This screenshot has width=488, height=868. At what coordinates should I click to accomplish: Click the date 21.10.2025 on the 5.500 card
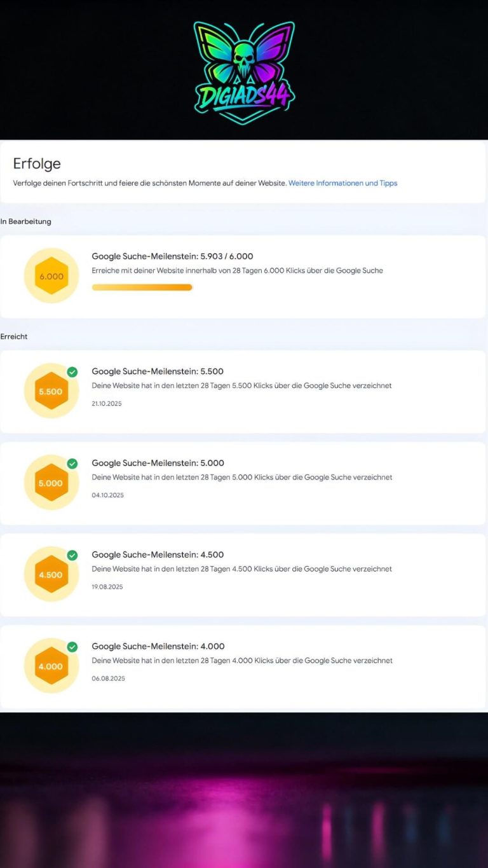click(107, 403)
